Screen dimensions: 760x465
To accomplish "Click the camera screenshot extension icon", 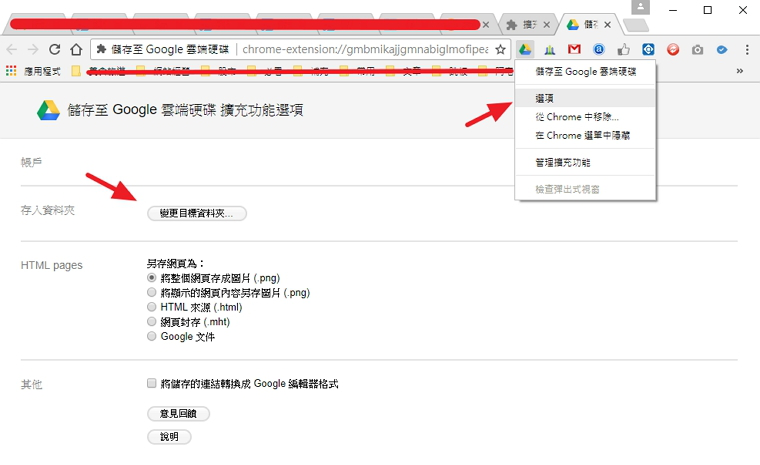I will 697,49.
